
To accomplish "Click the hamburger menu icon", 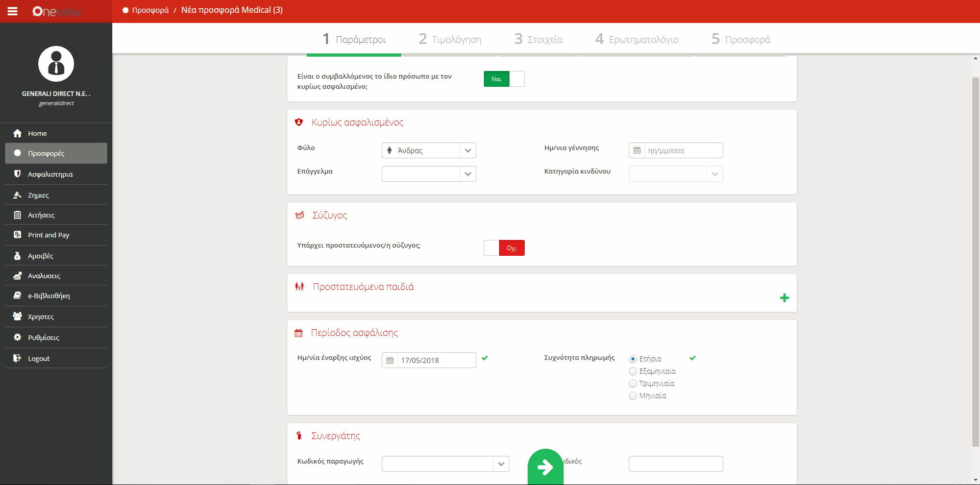I will tap(12, 11).
